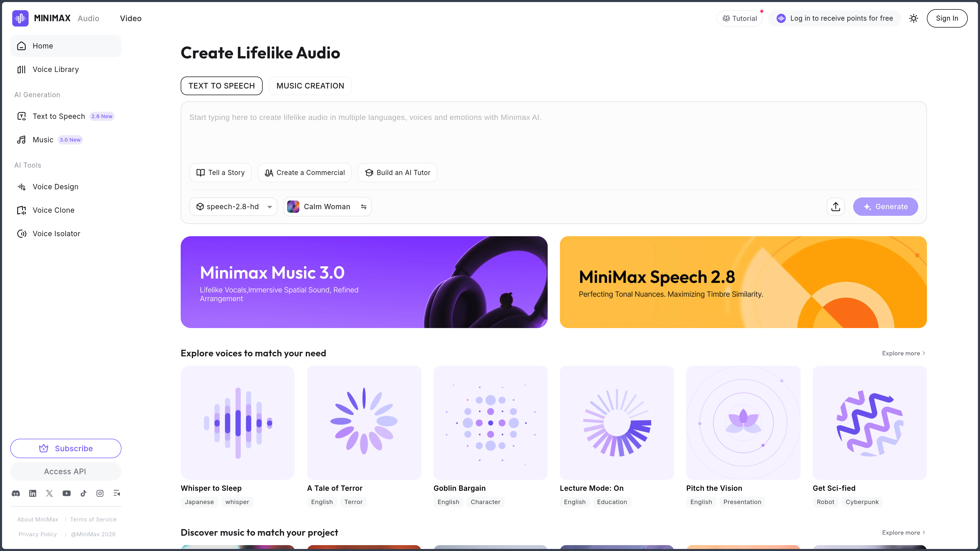The image size is (980, 551).
Task: Open Voice Library in the sidebar
Action: click(66, 69)
